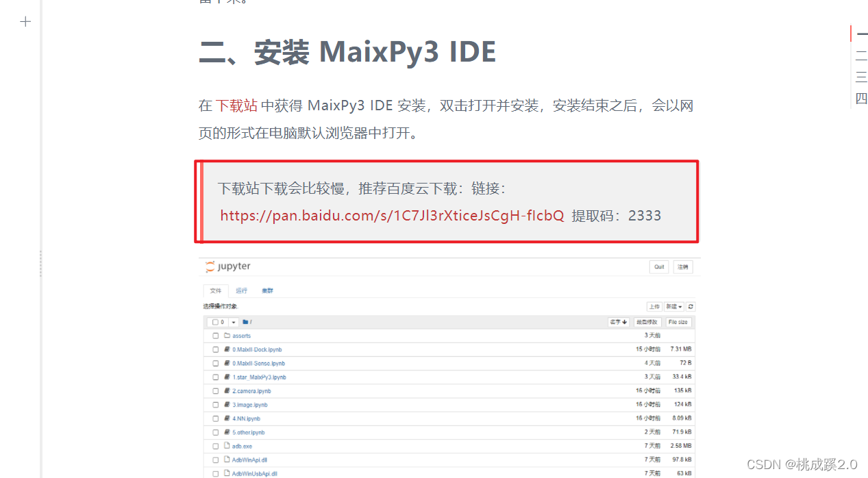This screenshot has width=868, height=478.
Task: Click the notebook icon beside 0.MaixII-Sense.ipynb
Action: [x=227, y=363]
